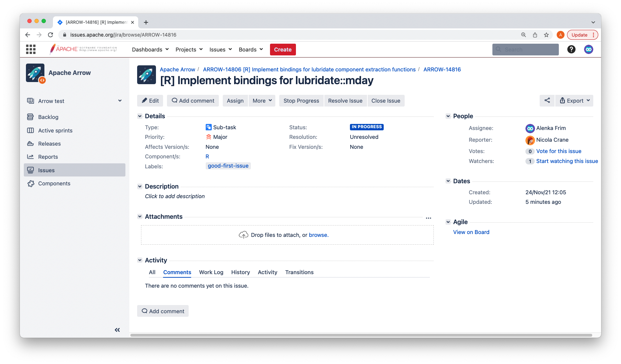Open the app switcher grid icon

tap(31, 49)
